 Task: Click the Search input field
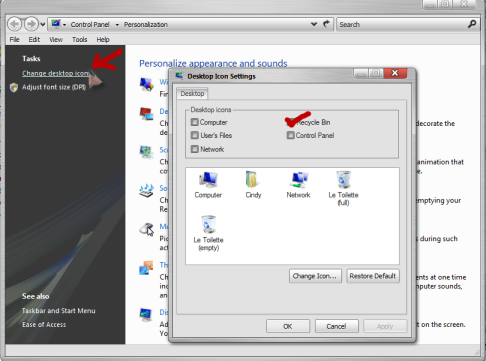[402, 24]
